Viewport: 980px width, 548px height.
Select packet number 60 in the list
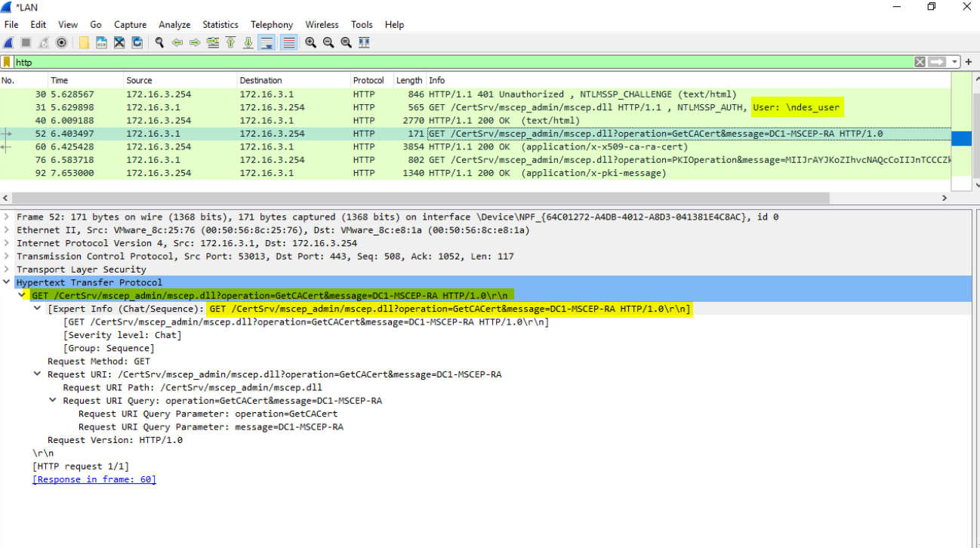click(227, 146)
